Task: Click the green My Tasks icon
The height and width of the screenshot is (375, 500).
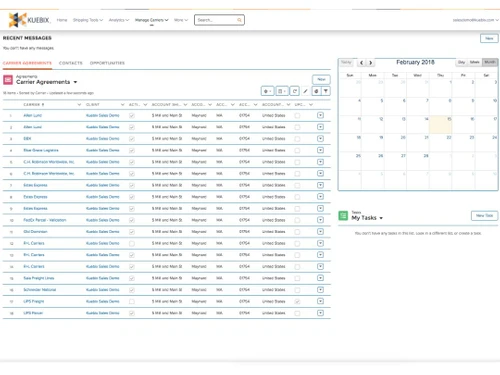Action: pos(343,216)
